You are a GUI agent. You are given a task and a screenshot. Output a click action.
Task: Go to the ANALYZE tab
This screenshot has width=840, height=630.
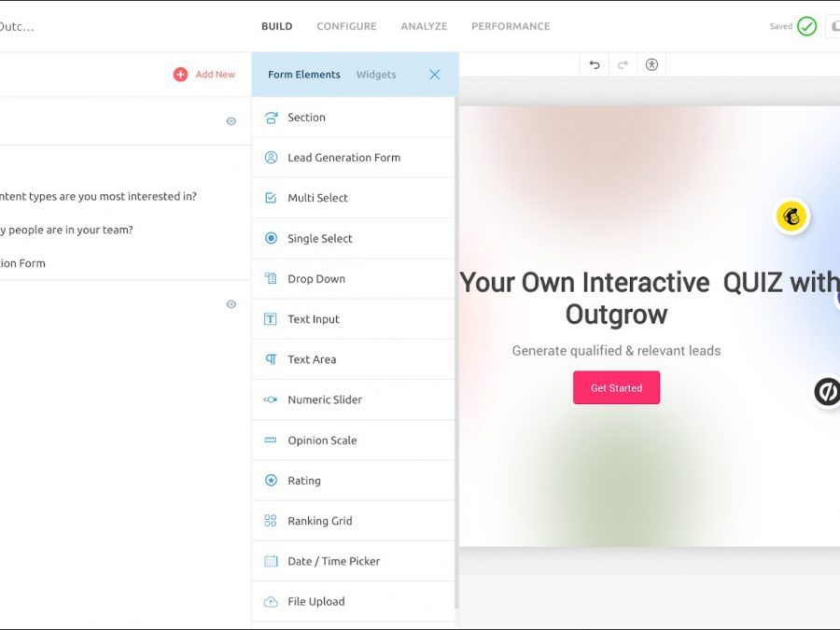424,26
